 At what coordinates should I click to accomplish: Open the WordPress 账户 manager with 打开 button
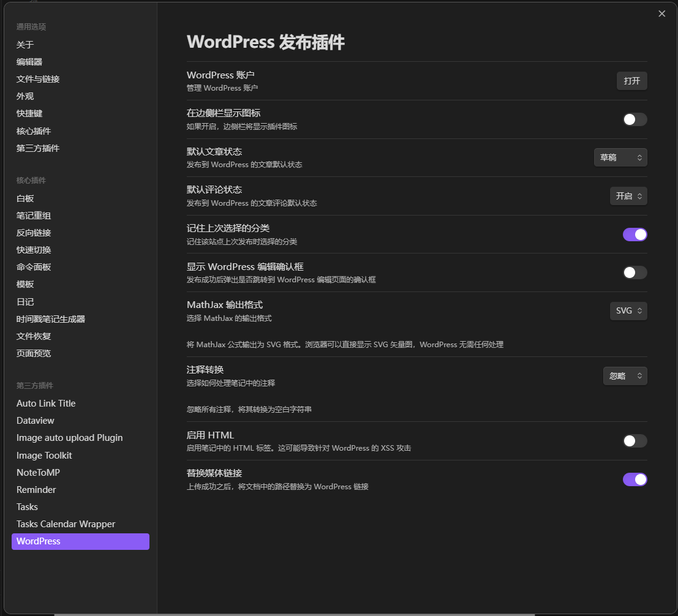click(631, 81)
